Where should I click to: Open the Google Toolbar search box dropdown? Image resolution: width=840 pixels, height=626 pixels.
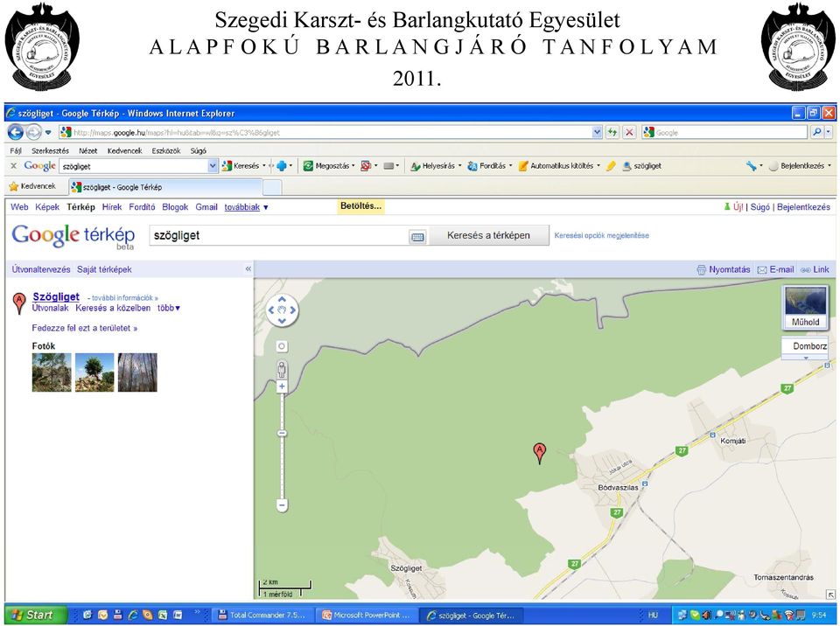click(x=213, y=166)
